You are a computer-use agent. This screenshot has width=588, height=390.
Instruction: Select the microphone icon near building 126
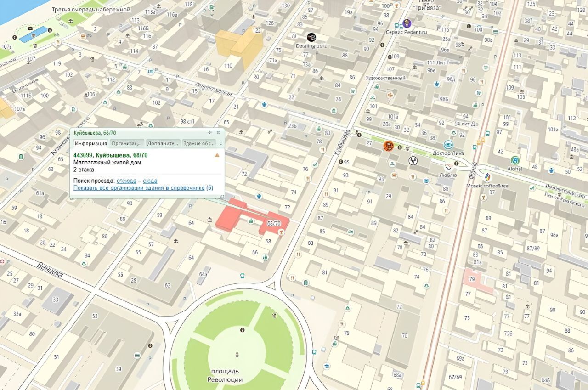click(x=254, y=16)
